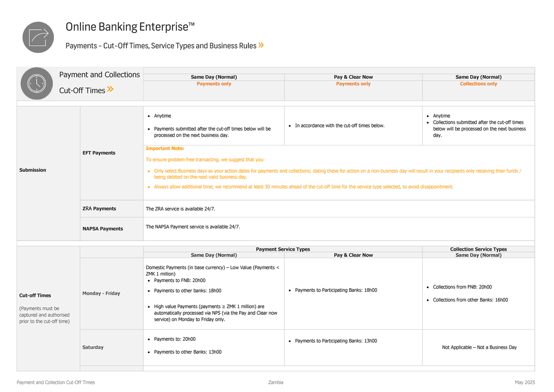Image resolution: width=554 pixels, height=392 pixels.
Task: Click the line To ensure problem free transacting
Action: click(205, 160)
